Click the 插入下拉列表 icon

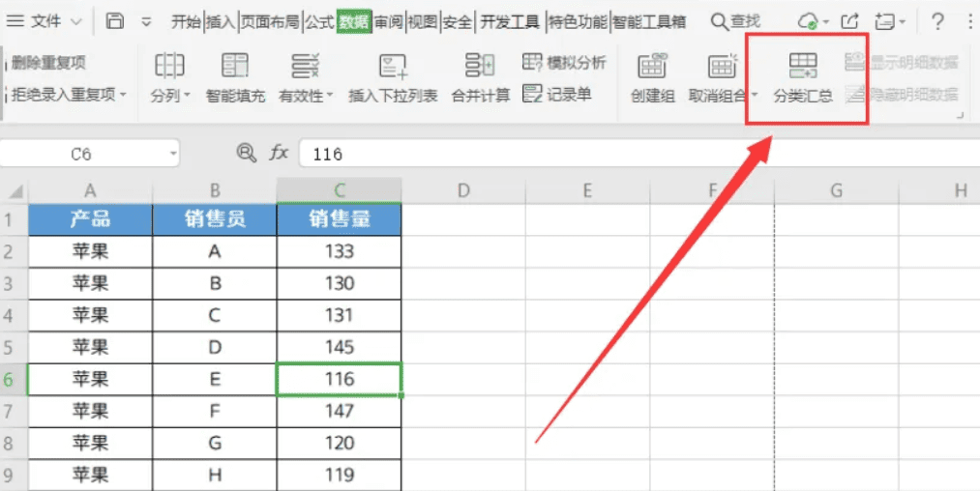393,66
